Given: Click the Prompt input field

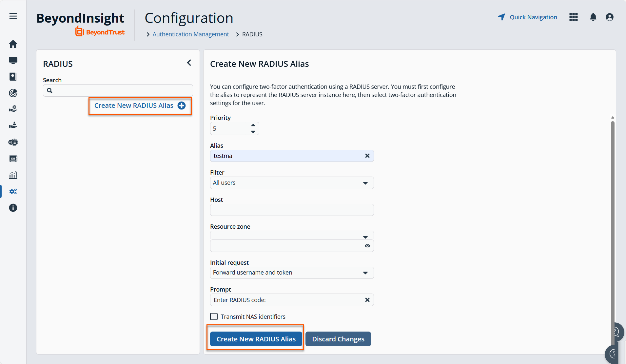Looking at the screenshot, I should pos(292,300).
